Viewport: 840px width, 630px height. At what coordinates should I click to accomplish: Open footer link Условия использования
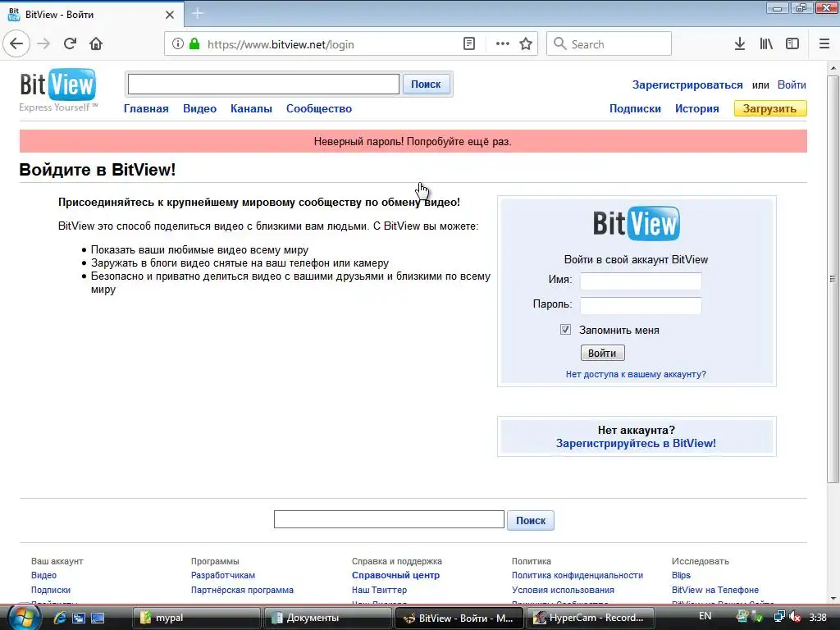(563, 590)
